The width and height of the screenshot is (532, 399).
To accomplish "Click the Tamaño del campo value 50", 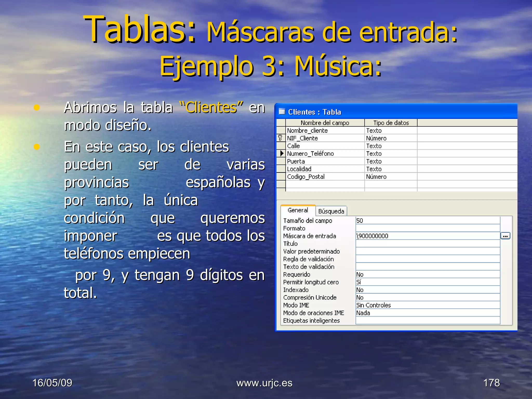I will [428, 221].
